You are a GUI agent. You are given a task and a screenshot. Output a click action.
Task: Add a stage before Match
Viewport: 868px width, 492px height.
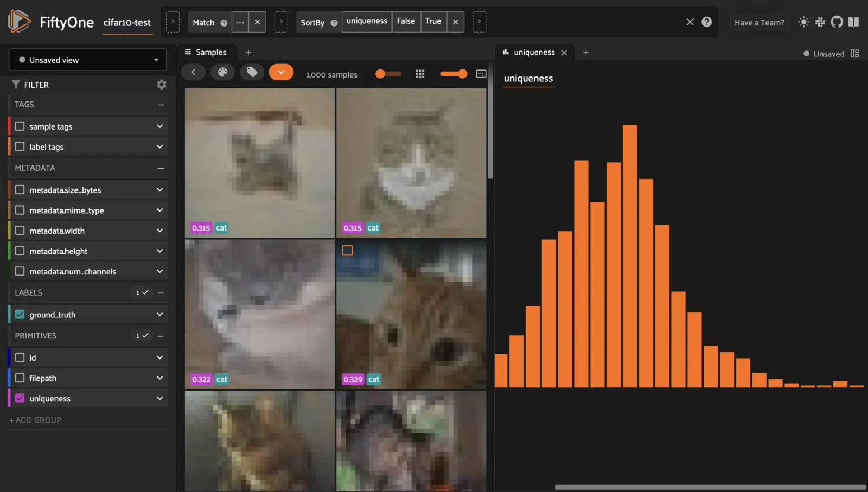(173, 22)
